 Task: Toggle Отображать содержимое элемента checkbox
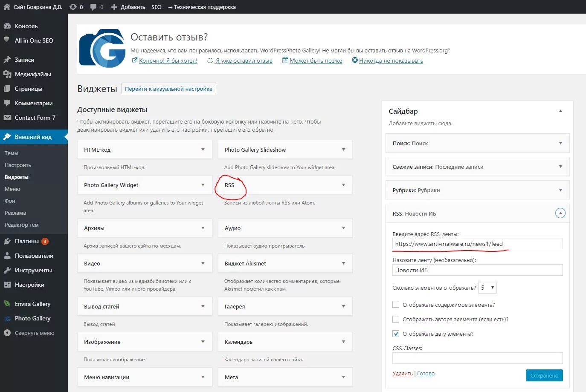(396, 304)
